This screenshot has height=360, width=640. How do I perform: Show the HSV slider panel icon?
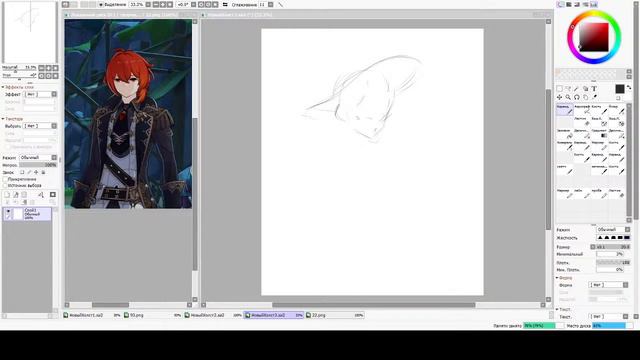pos(577,4)
